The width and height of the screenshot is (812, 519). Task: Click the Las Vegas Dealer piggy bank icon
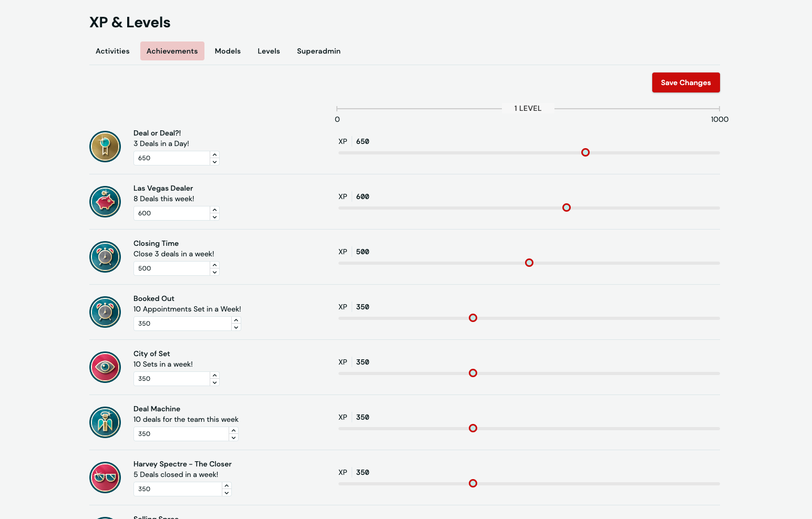pos(105,202)
